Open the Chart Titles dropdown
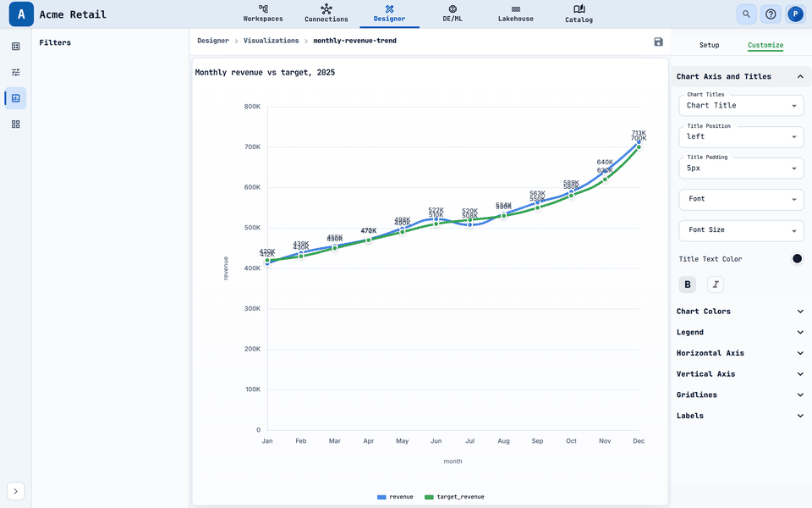This screenshot has height=508, width=812. tap(741, 105)
